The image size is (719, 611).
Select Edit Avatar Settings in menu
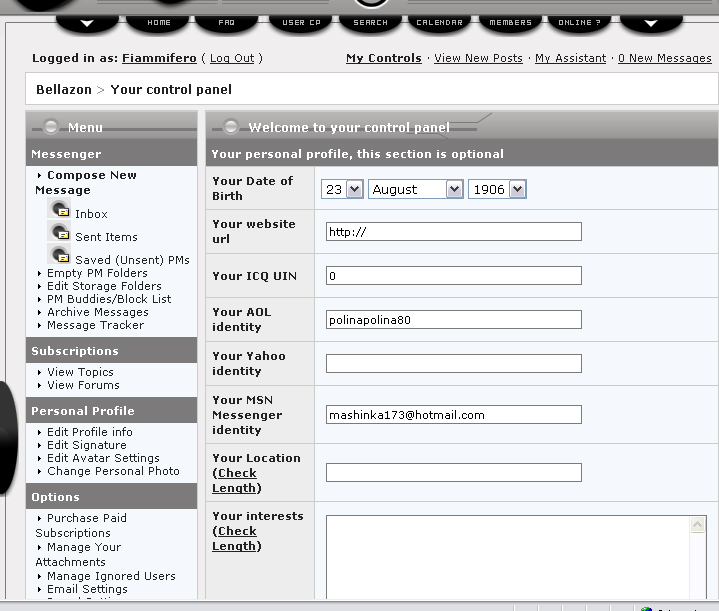pos(103,458)
